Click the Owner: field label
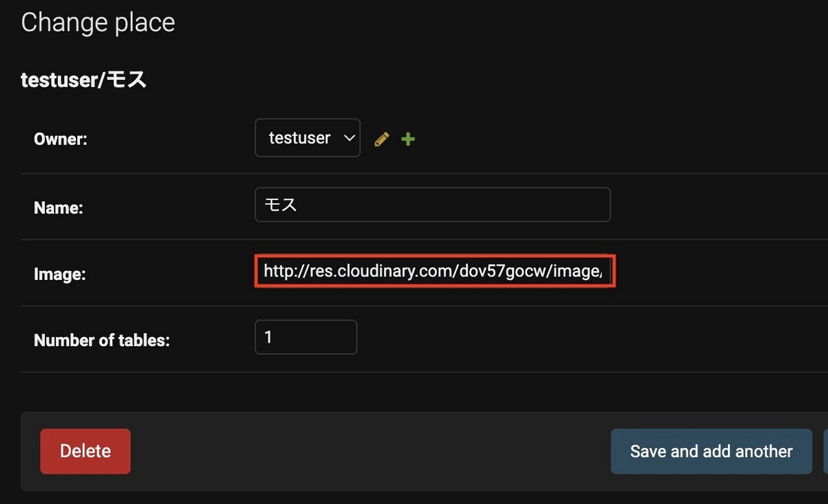The width and height of the screenshot is (828, 504). 61,139
